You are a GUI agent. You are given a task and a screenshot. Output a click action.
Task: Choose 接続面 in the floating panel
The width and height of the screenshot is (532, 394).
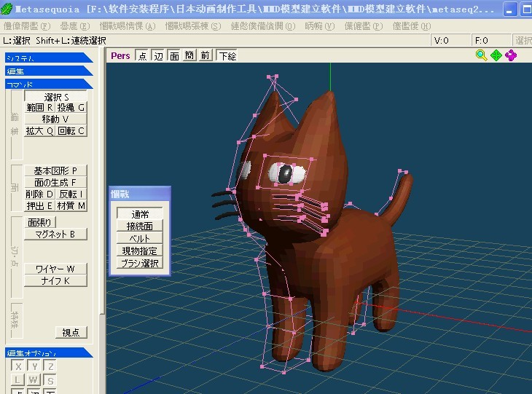pos(140,226)
